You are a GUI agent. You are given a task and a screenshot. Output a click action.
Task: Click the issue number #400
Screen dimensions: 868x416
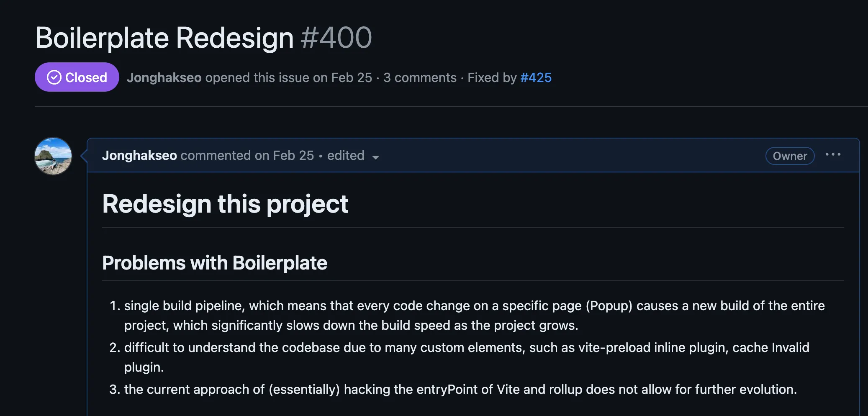335,38
